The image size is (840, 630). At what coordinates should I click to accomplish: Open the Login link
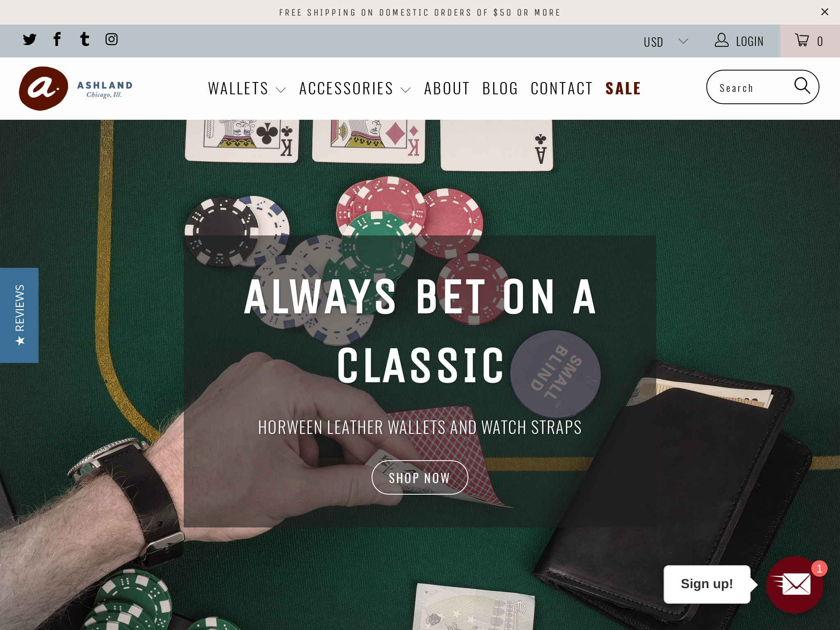tap(739, 41)
